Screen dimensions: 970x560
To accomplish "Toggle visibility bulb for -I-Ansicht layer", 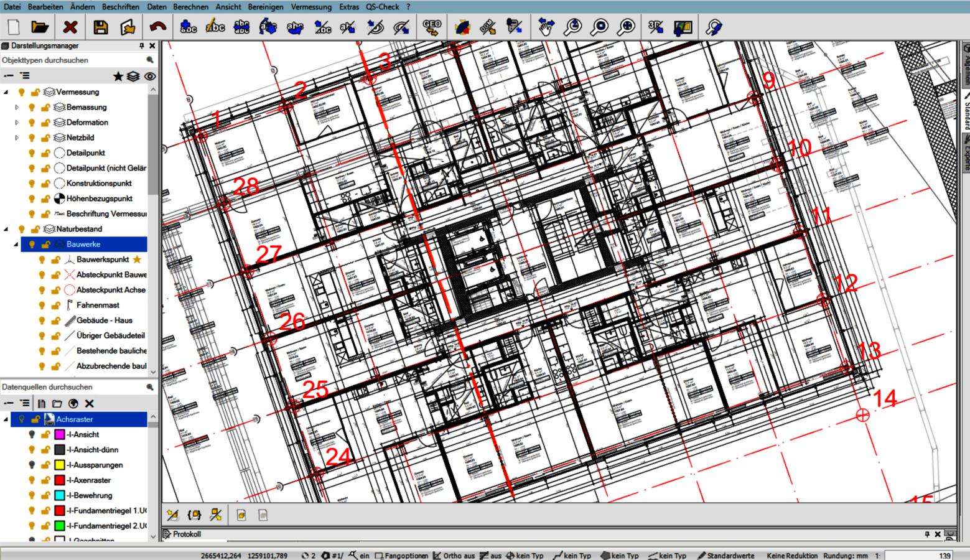I will tap(32, 434).
